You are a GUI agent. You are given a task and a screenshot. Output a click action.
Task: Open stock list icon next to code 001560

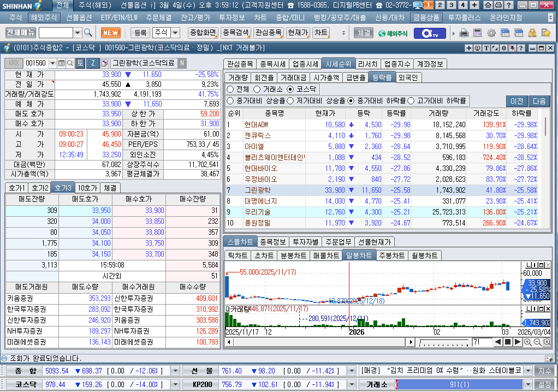[61, 63]
